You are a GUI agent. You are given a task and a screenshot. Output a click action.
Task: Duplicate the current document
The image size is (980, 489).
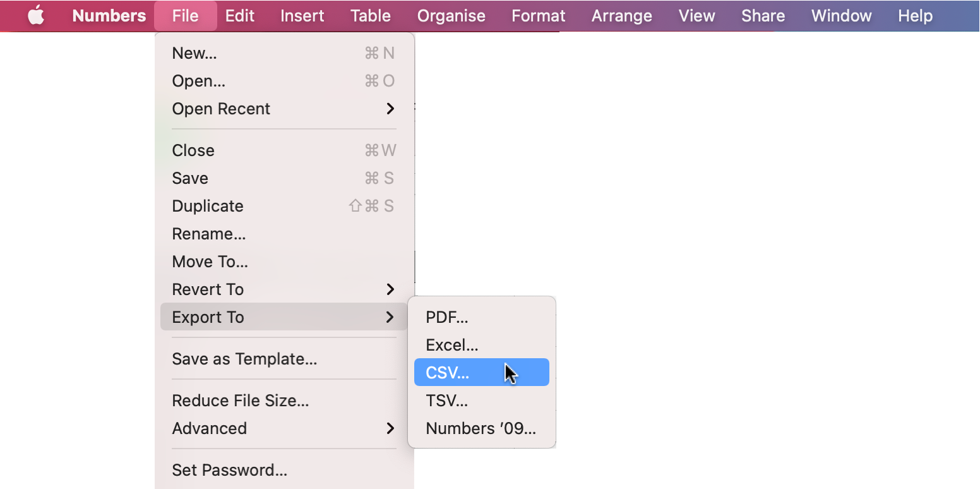[207, 206]
